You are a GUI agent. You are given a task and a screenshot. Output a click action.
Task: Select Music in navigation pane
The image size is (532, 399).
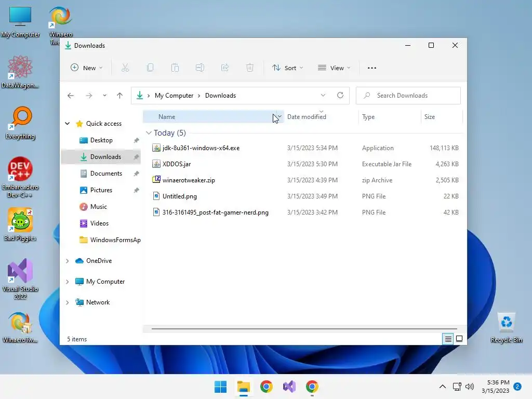tap(101, 207)
